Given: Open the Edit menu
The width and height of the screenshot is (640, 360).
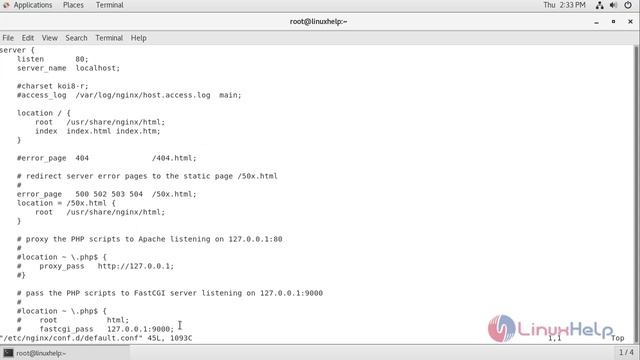Looking at the screenshot, I should [x=28, y=38].
